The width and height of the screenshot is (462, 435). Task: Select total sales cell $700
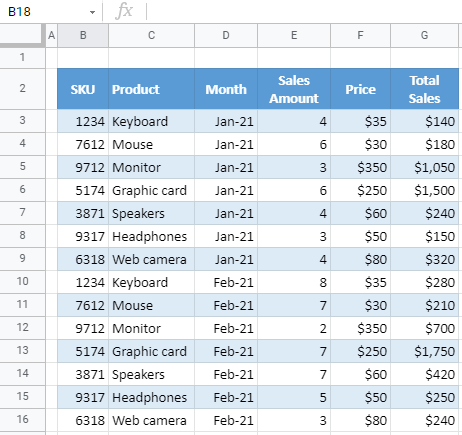(x=425, y=328)
